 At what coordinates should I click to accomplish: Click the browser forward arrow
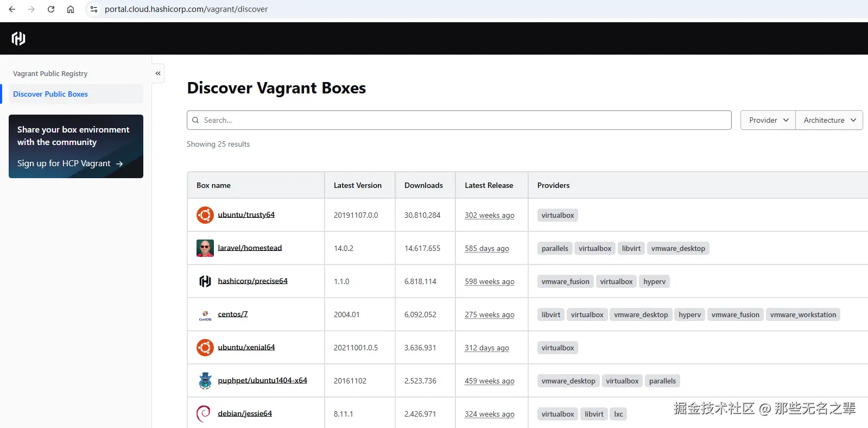pyautogui.click(x=31, y=9)
